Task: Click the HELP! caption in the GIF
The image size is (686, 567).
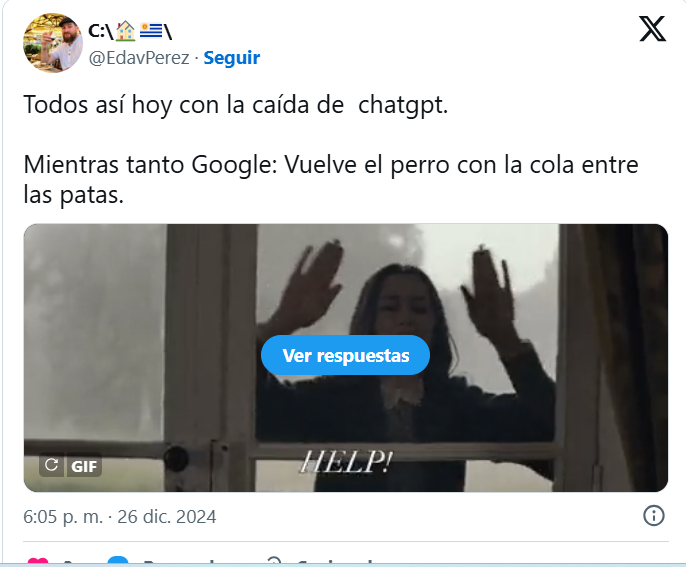Action: point(346,462)
